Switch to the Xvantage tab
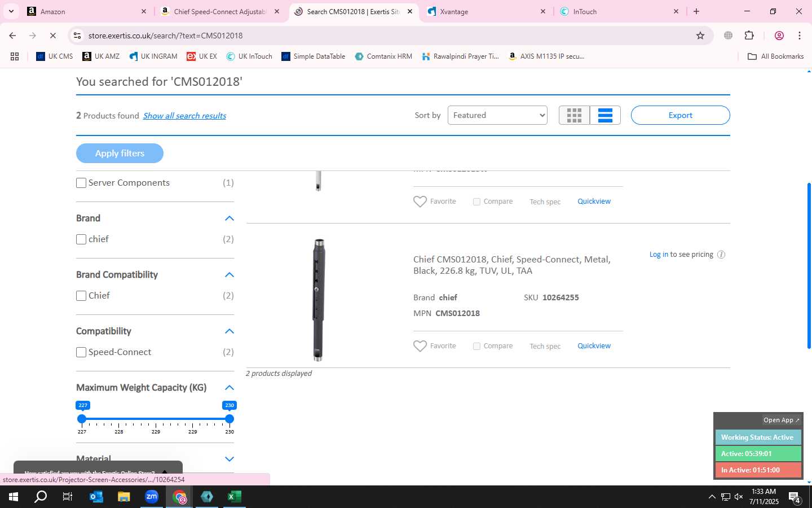This screenshot has width=812, height=508. coord(487,11)
